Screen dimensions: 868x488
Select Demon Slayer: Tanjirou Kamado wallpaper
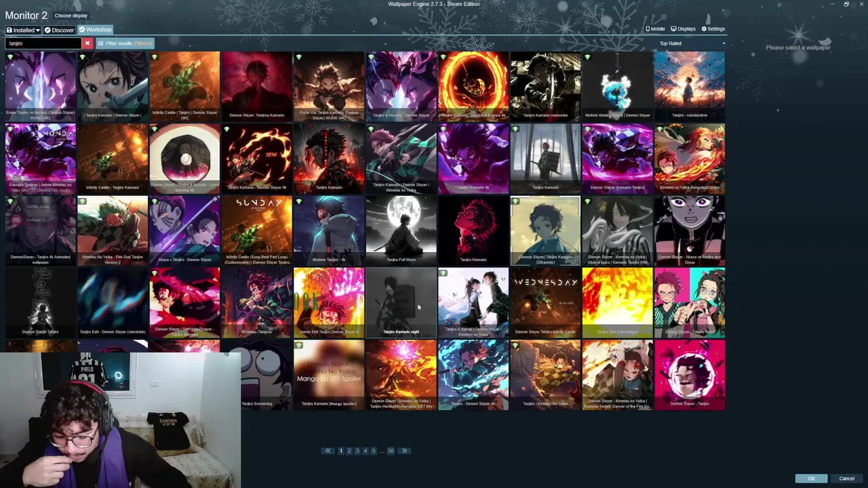[257, 87]
